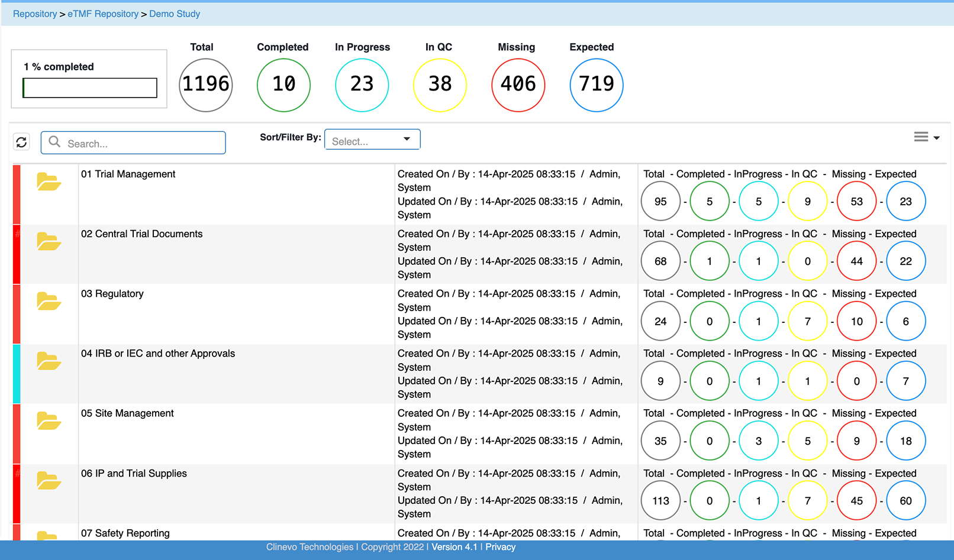Image resolution: width=954 pixels, height=560 pixels.
Task: Select the 07 Safety Reporting row name
Action: 125,533
